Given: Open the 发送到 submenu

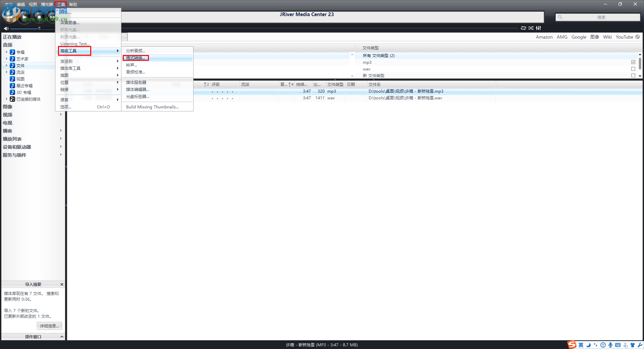Looking at the screenshot, I should (89, 61).
